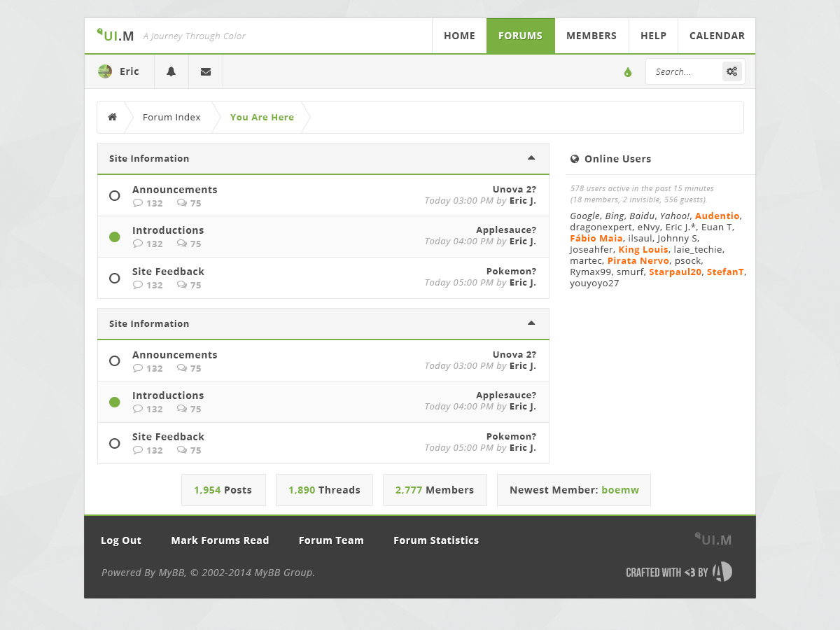840x630 pixels.
Task: Click 1,954 Posts stat box
Action: click(223, 490)
